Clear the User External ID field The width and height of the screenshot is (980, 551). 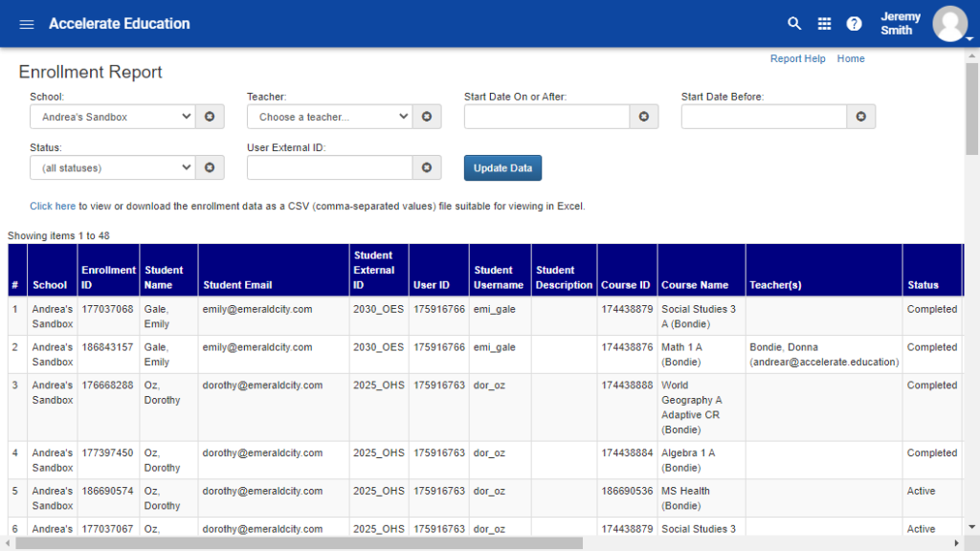click(427, 167)
